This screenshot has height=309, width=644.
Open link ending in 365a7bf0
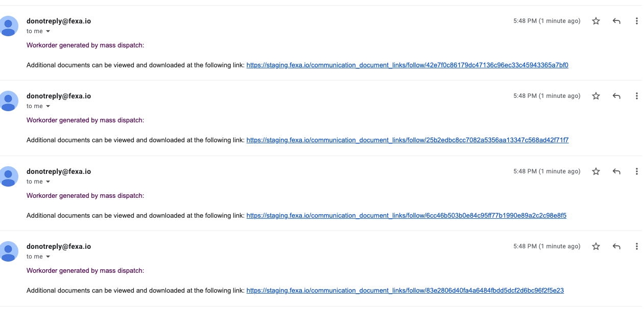coord(407,65)
